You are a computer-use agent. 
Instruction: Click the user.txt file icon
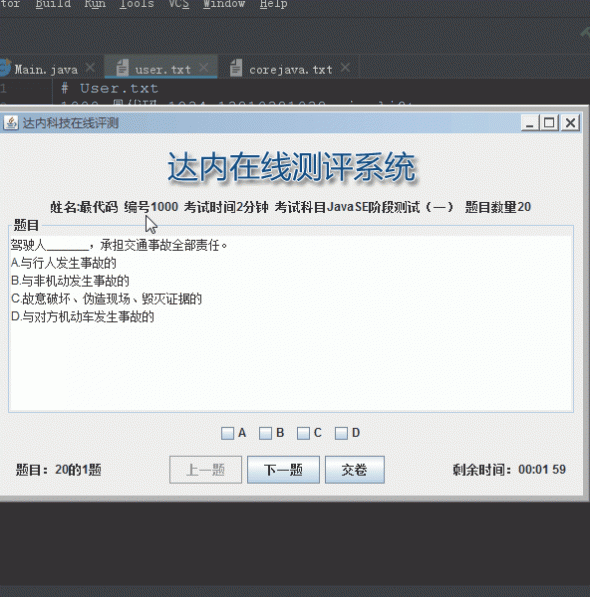122,68
